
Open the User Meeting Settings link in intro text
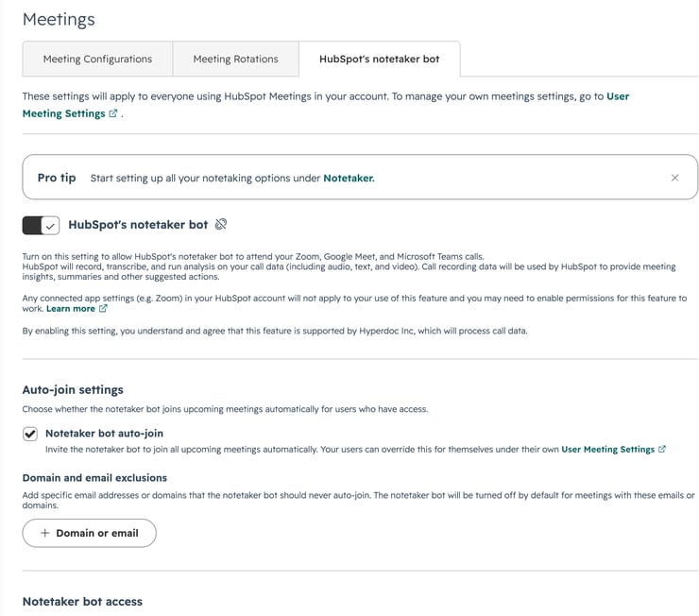tap(63, 113)
